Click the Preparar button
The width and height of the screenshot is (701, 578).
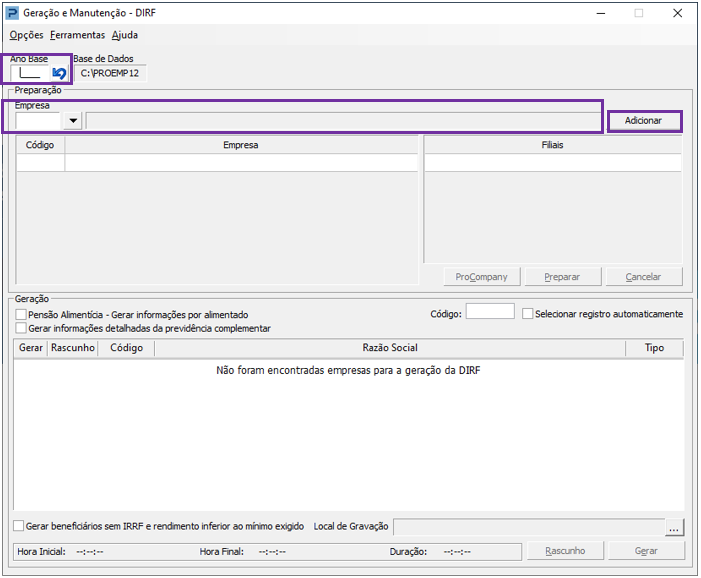pyautogui.click(x=562, y=277)
